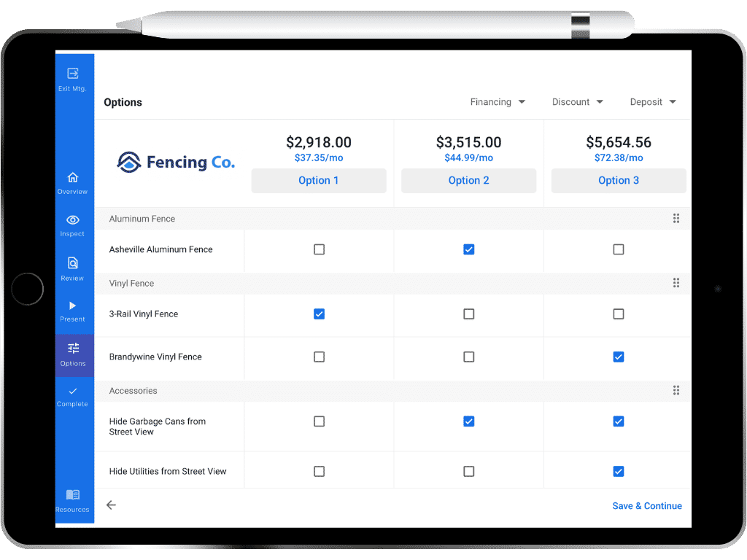This screenshot has width=747, height=560.
Task: Click the 3-Rail Vinyl Fence label
Action: coord(144,314)
